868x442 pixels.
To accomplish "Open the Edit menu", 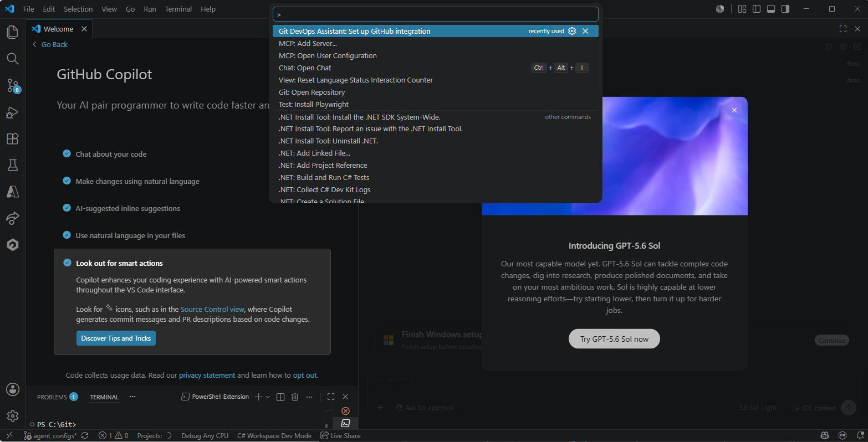I will (x=49, y=9).
